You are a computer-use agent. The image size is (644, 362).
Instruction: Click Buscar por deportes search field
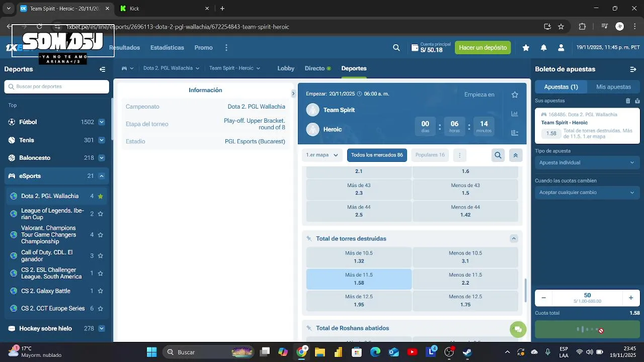[x=57, y=86]
